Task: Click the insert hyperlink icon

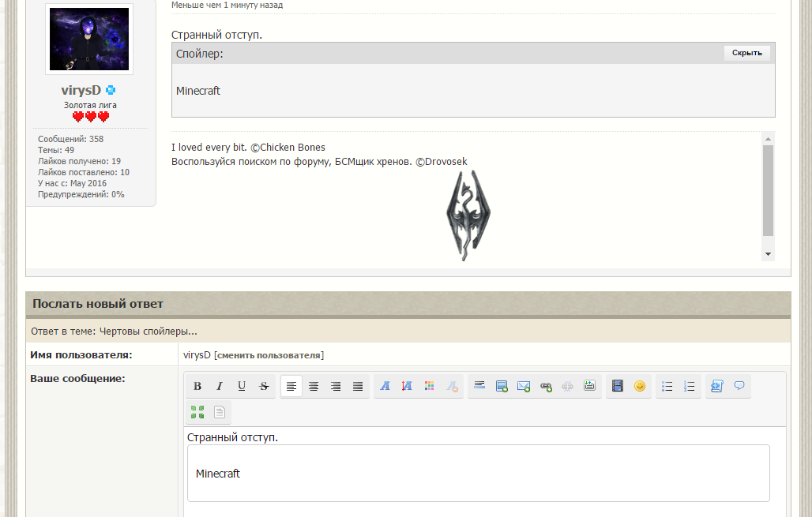Action: coord(546,386)
